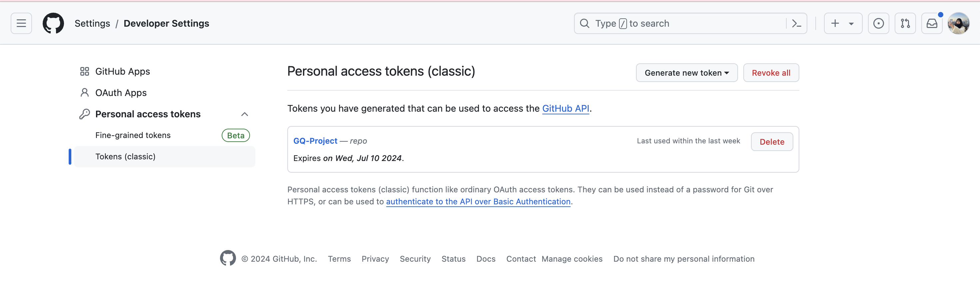Collapse the Personal access tokens section
The height and width of the screenshot is (308, 980).
(x=245, y=114)
